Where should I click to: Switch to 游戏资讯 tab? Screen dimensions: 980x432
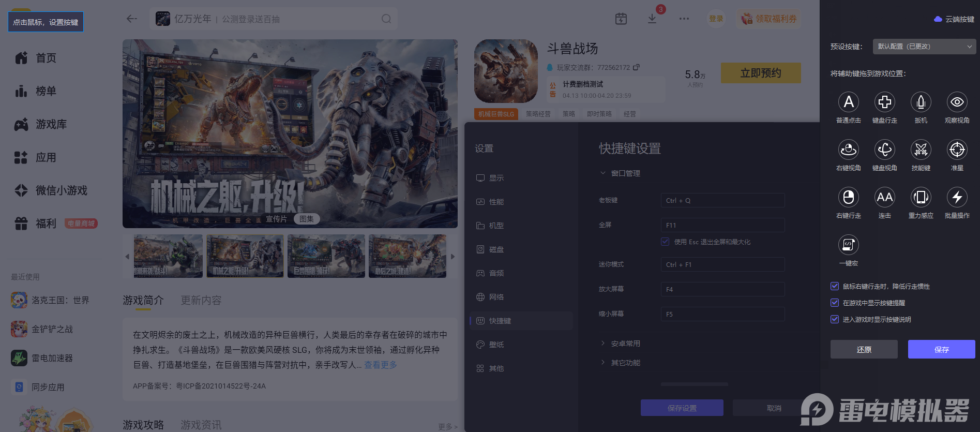click(201, 425)
